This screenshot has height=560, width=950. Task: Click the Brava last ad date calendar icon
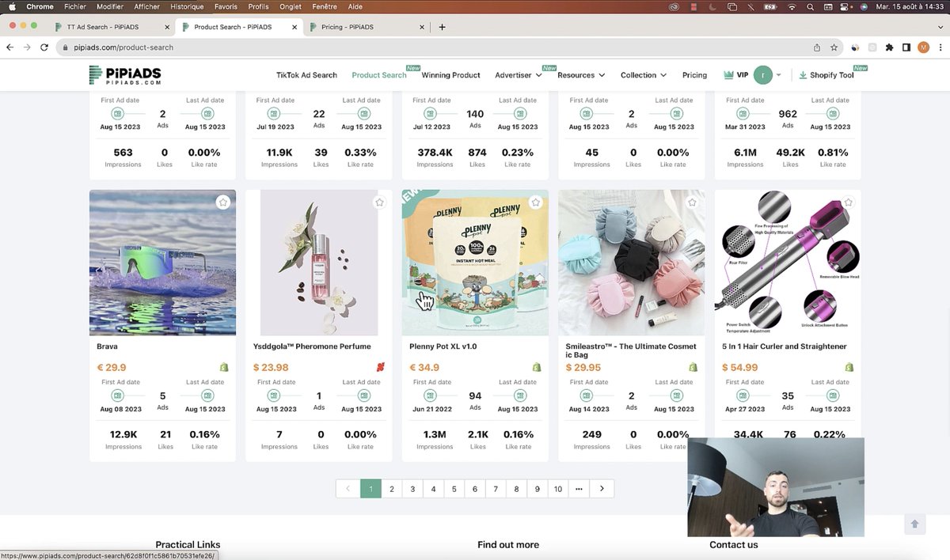coord(207,395)
